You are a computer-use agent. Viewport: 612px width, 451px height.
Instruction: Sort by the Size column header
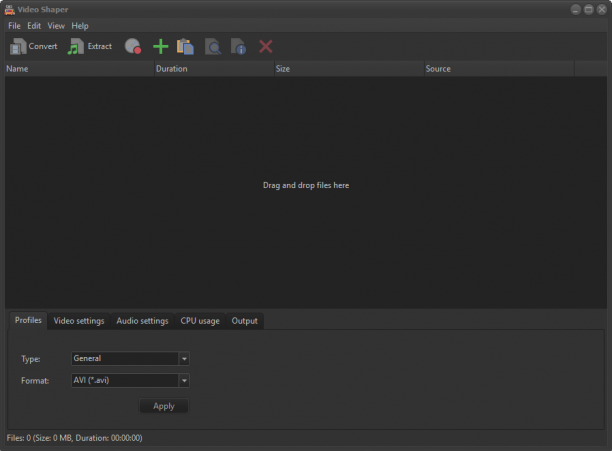[x=349, y=69]
